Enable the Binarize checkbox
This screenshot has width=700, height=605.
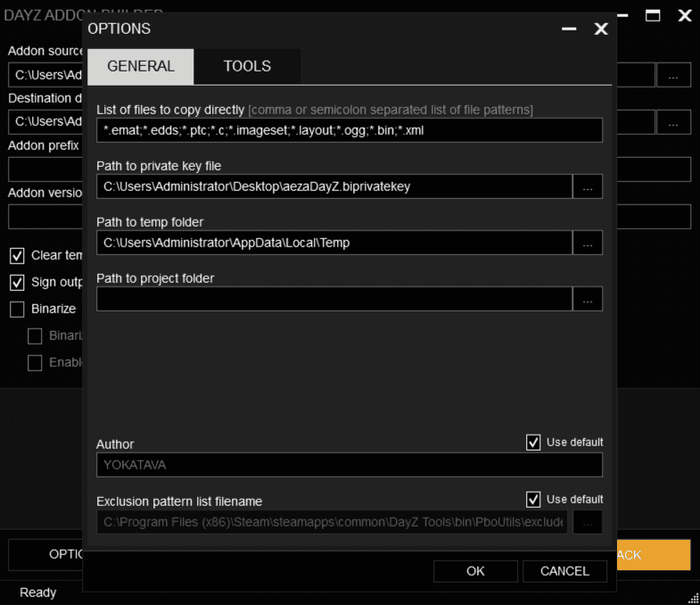[17, 310]
